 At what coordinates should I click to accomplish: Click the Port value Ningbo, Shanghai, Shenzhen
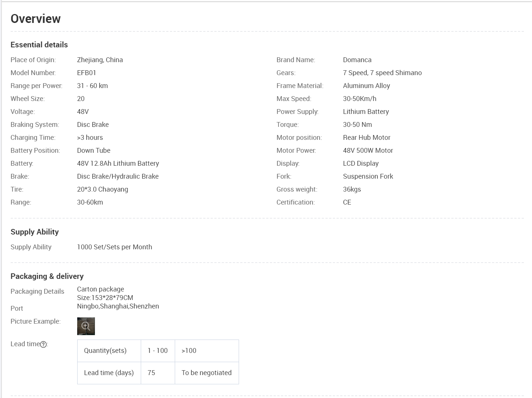click(x=118, y=306)
